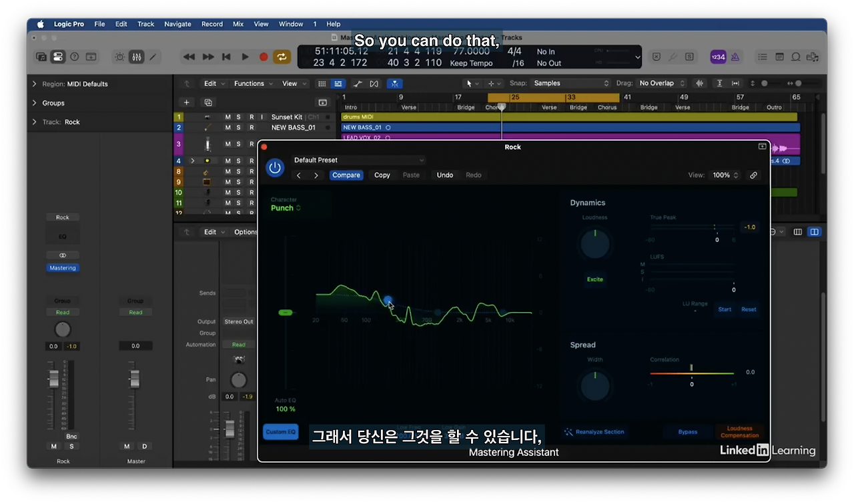Mute the Sunset Kit track
The image size is (854, 504).
click(x=228, y=117)
